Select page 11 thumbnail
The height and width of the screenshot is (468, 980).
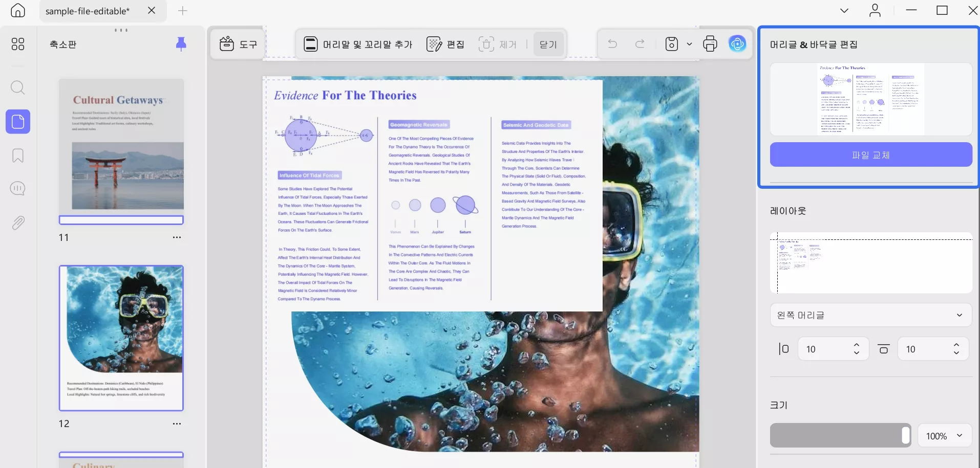(x=121, y=151)
